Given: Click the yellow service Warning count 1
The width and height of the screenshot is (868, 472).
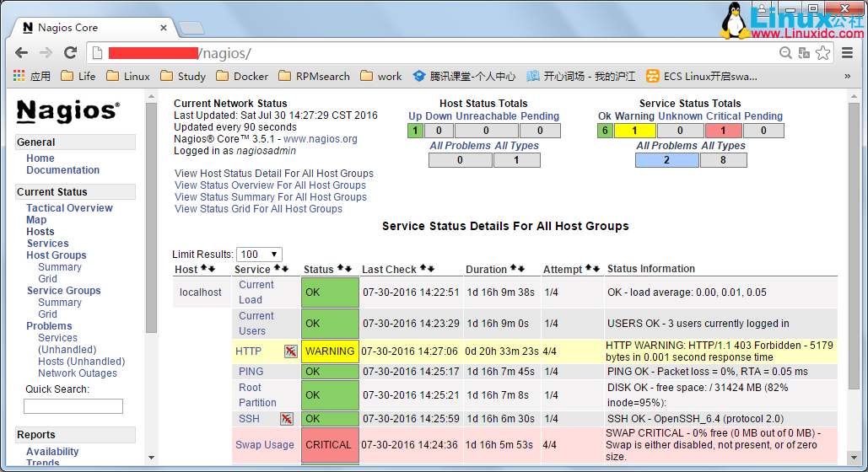Looking at the screenshot, I should click(635, 131).
